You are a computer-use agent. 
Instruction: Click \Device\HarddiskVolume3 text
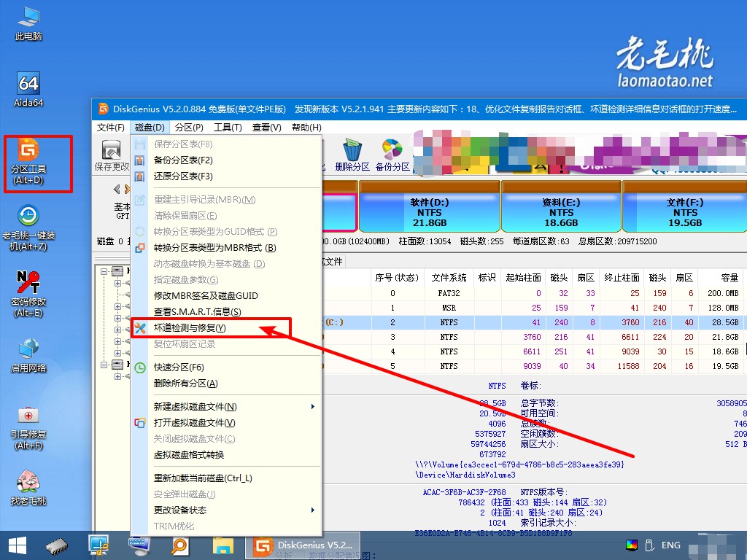(465, 475)
